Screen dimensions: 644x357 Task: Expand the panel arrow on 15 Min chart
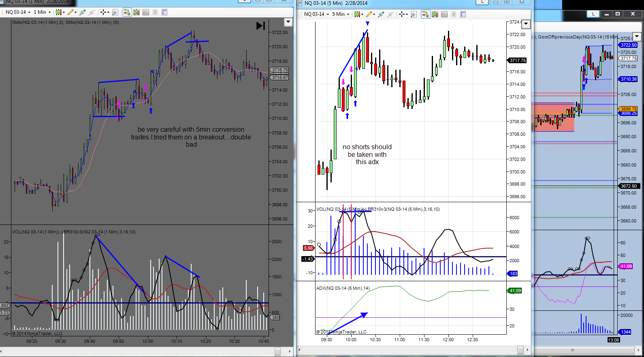point(637,36)
